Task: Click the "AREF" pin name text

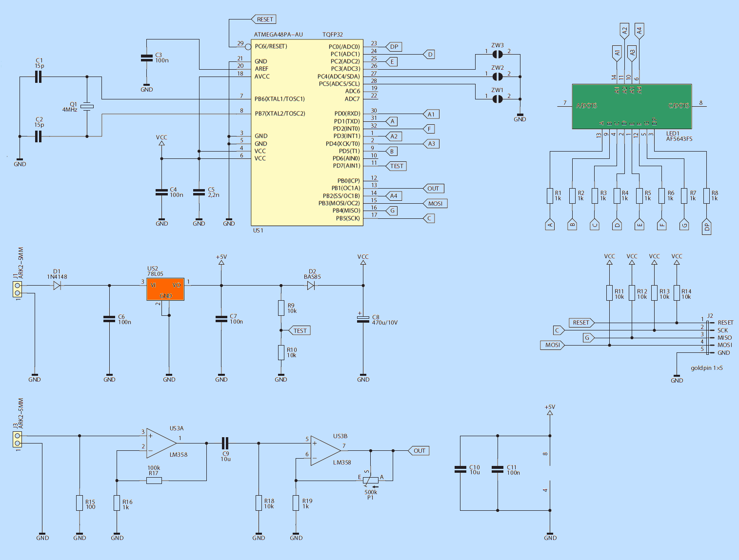Action: tap(261, 69)
